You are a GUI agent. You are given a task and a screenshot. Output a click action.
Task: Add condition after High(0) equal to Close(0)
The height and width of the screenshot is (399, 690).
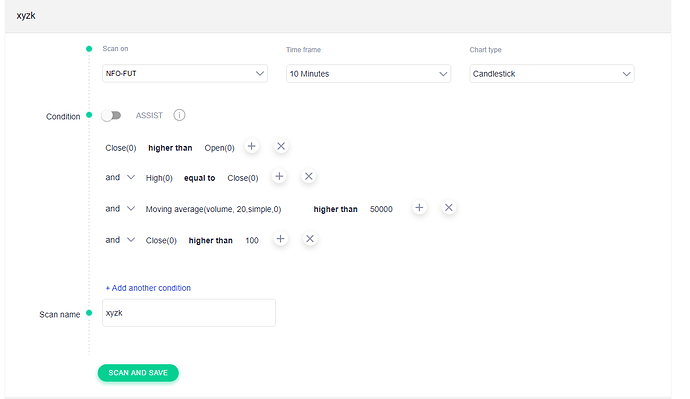(279, 177)
